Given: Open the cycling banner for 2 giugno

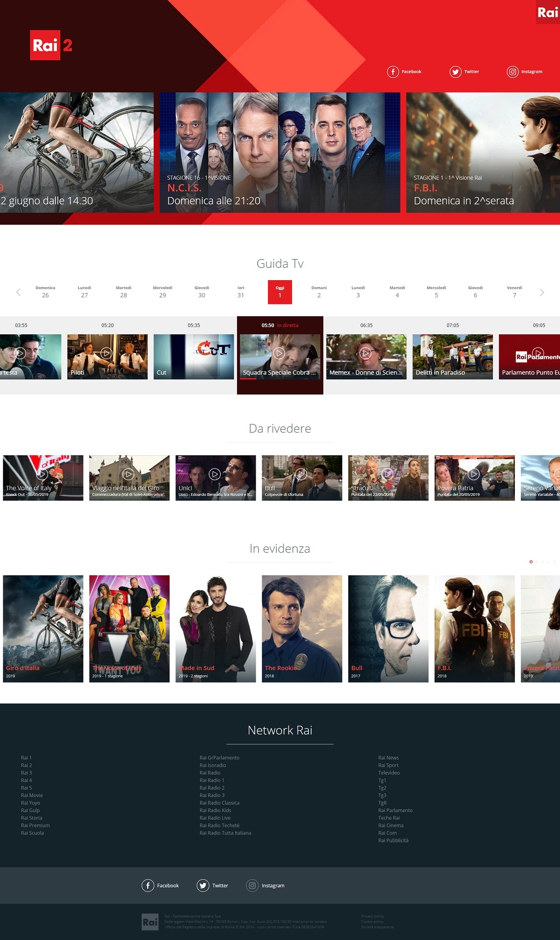Looking at the screenshot, I should (x=77, y=153).
